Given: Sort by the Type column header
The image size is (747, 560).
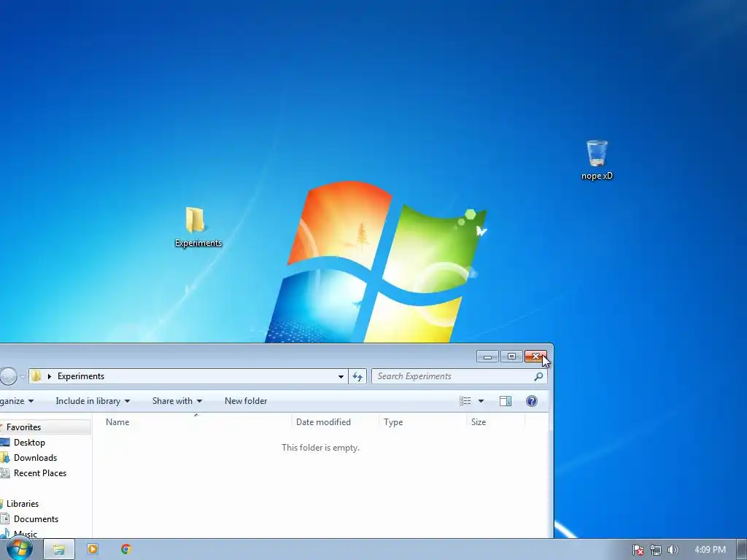Looking at the screenshot, I should [x=422, y=422].
